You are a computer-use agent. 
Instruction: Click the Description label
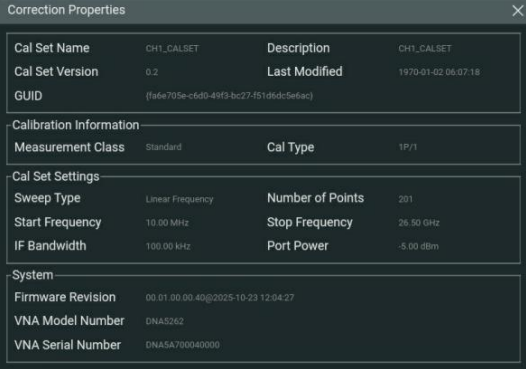pos(298,48)
